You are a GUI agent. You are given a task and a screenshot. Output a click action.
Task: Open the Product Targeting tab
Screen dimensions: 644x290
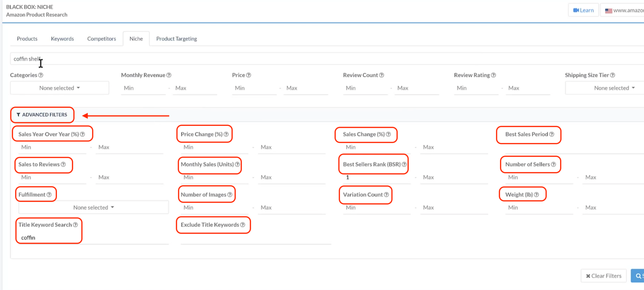(x=176, y=39)
